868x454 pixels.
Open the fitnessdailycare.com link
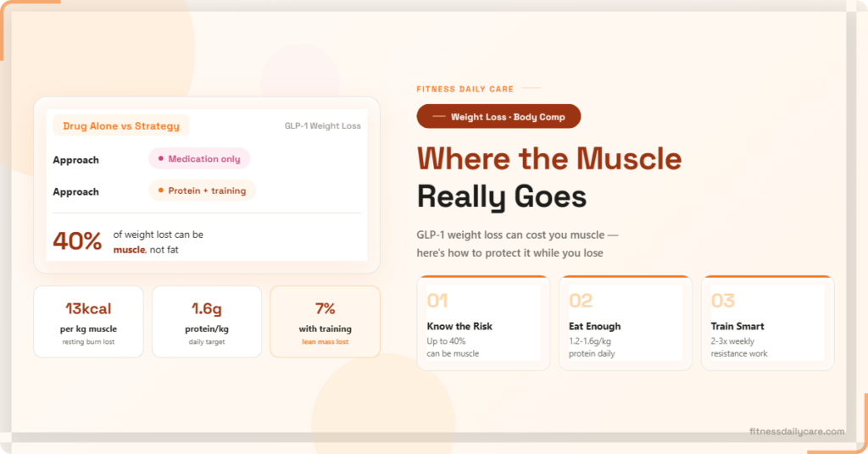click(x=797, y=431)
